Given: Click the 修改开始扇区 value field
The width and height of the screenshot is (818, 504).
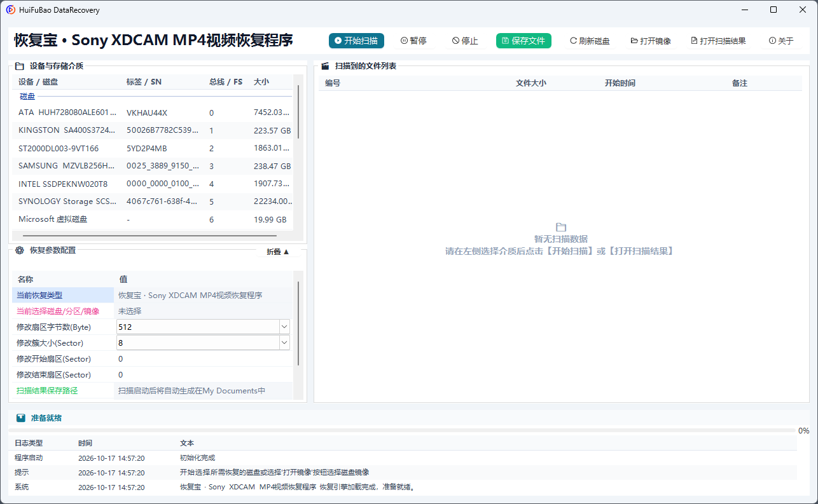Looking at the screenshot, I should 204,358.
